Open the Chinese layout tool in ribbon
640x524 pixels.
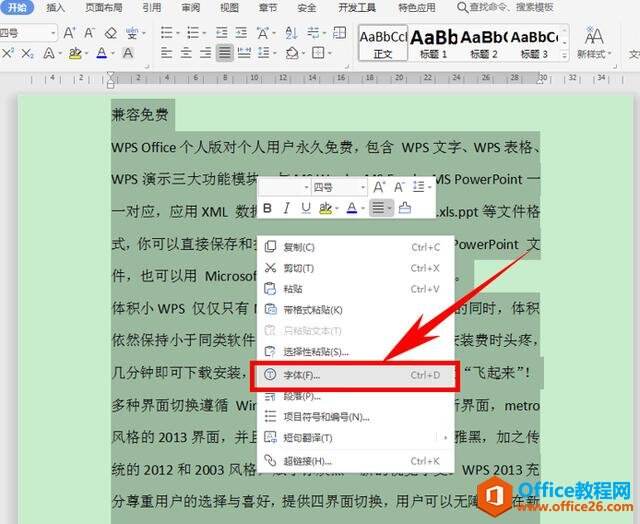263,33
